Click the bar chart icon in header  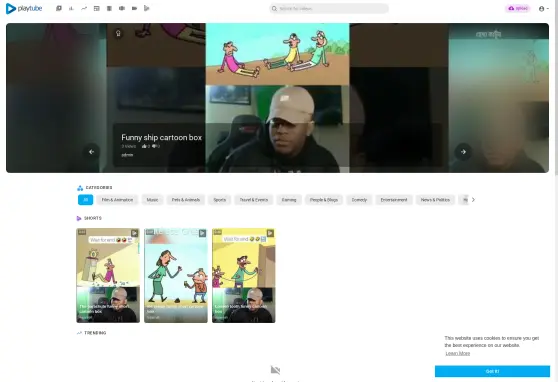click(x=71, y=8)
